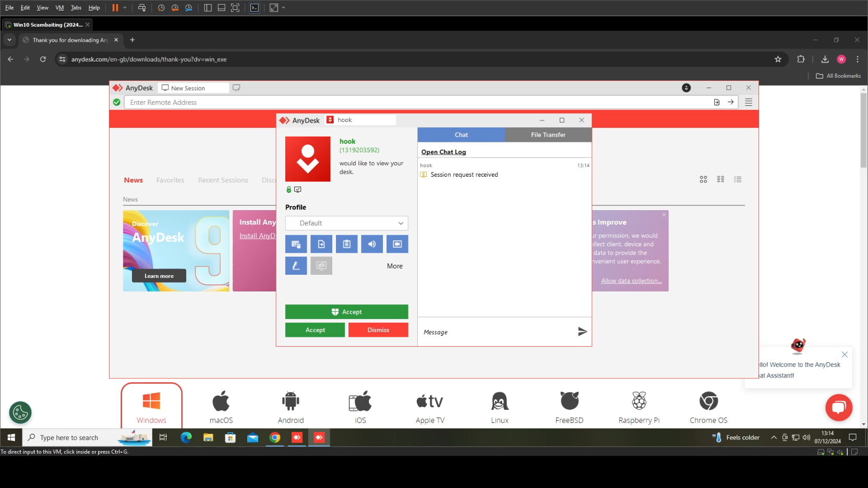Click the connect arrow in AnyDesk address bar
Image resolution: width=868 pixels, height=488 pixels.
pos(731,102)
